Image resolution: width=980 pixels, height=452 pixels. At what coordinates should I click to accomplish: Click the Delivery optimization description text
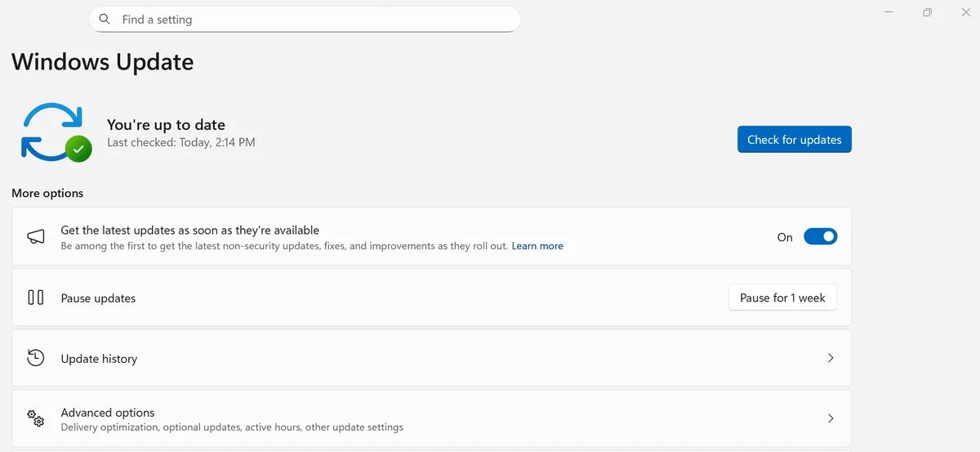click(x=232, y=427)
